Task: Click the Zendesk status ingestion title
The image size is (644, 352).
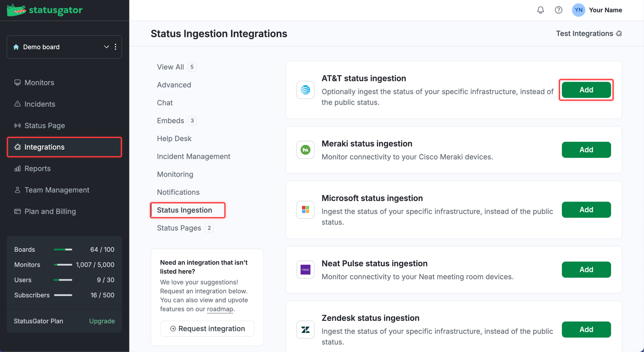Action: point(370,318)
